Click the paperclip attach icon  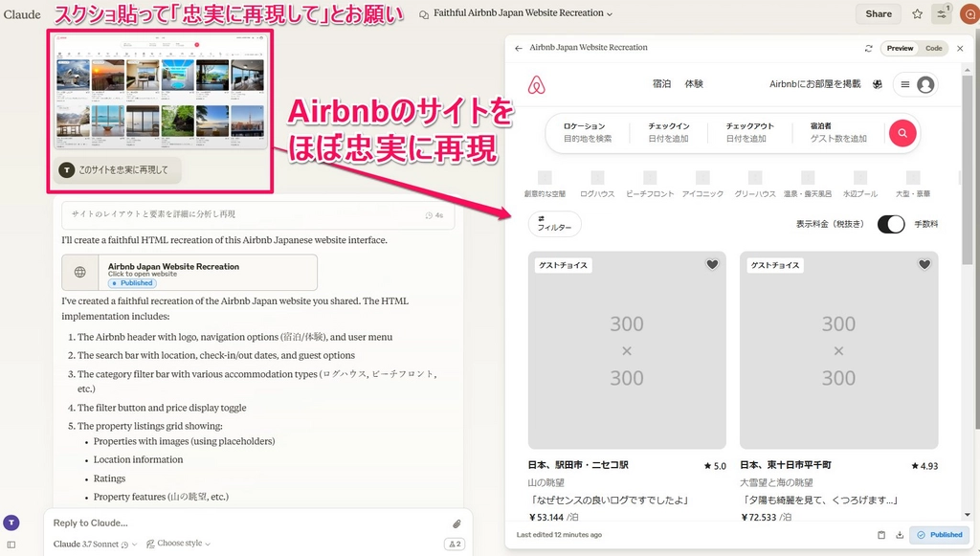pos(457,523)
